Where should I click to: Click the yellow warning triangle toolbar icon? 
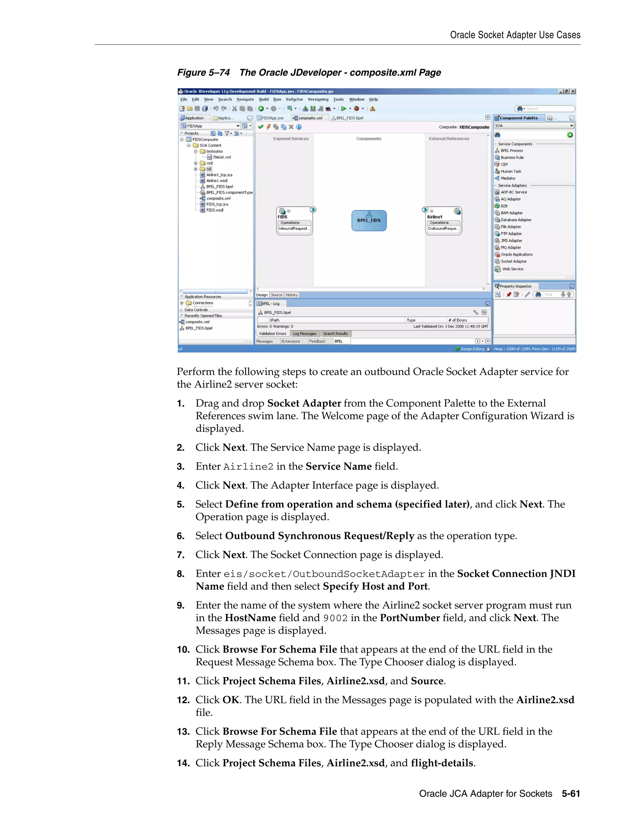[x=373, y=109]
